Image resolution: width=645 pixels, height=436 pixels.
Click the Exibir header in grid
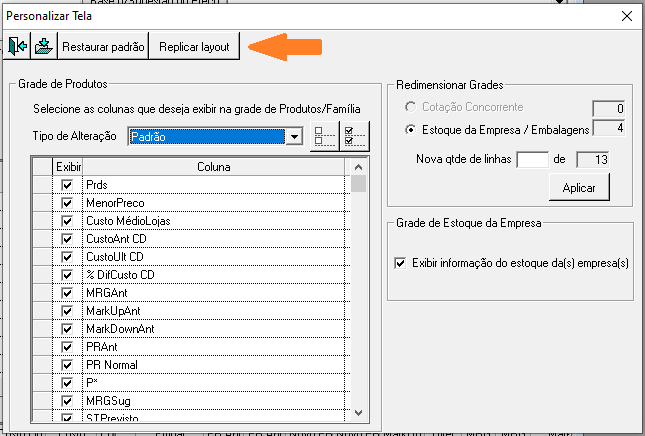pos(68,167)
